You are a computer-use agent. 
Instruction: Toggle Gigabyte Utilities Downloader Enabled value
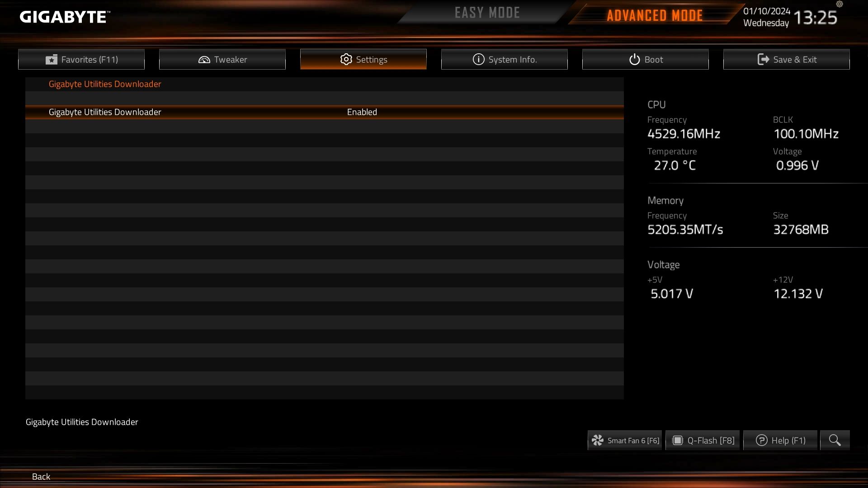tap(362, 112)
